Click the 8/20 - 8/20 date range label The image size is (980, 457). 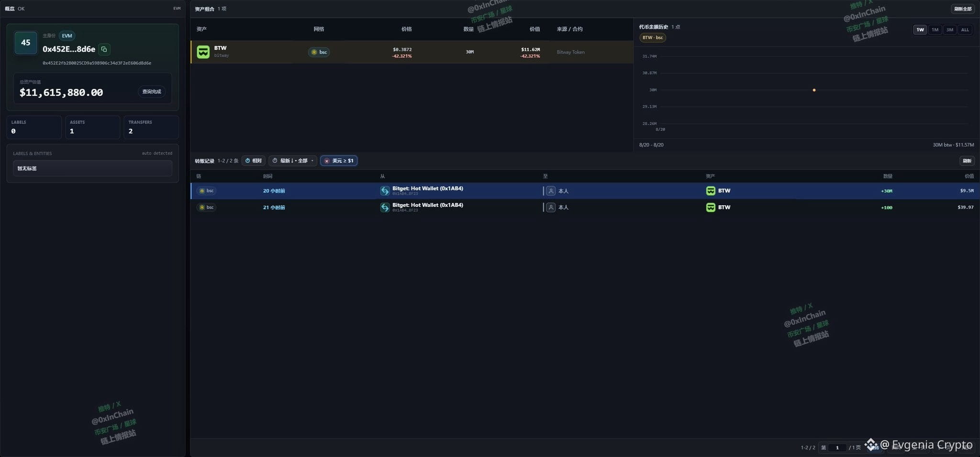pos(651,145)
